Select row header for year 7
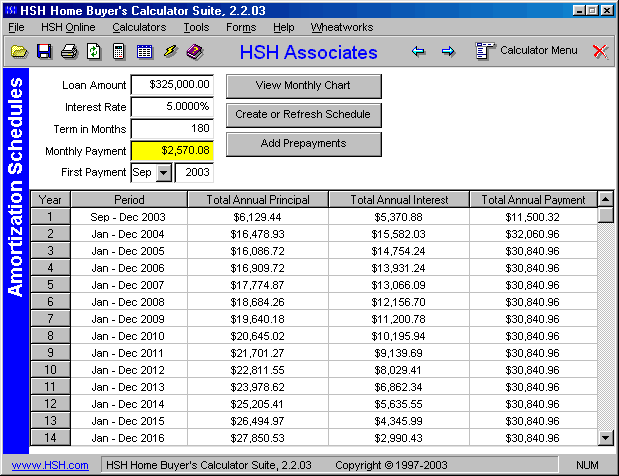This screenshot has width=619, height=476. [50, 319]
